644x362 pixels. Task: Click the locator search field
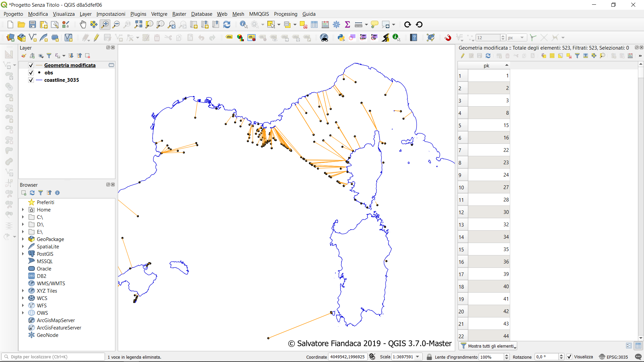coord(54,357)
